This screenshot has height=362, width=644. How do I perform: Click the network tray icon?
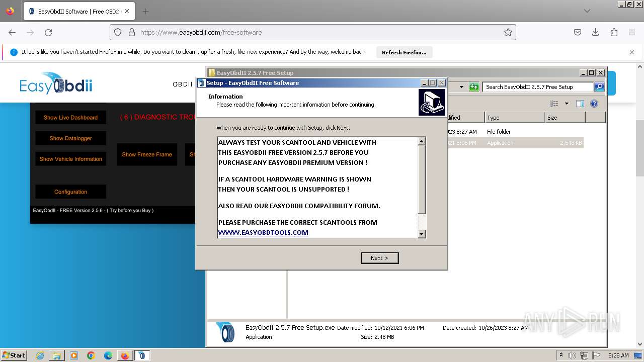tap(585, 355)
